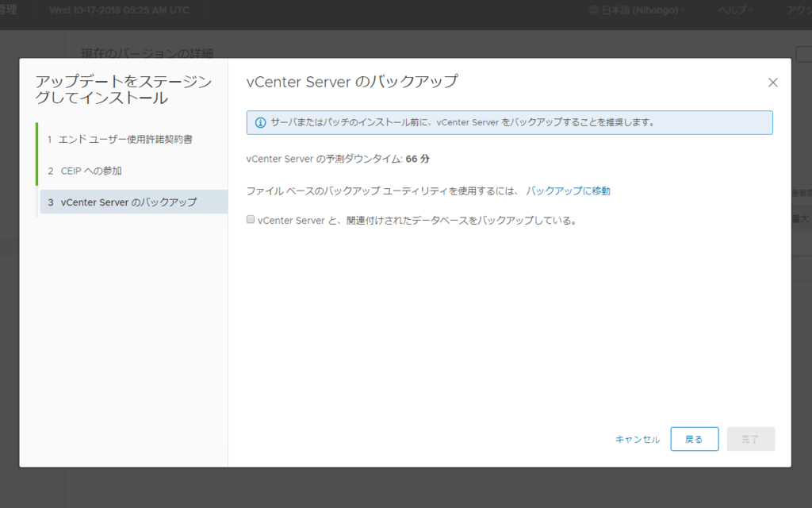Click the globe icon beside 日本語
Screen dimensions: 812x508
(x=594, y=10)
